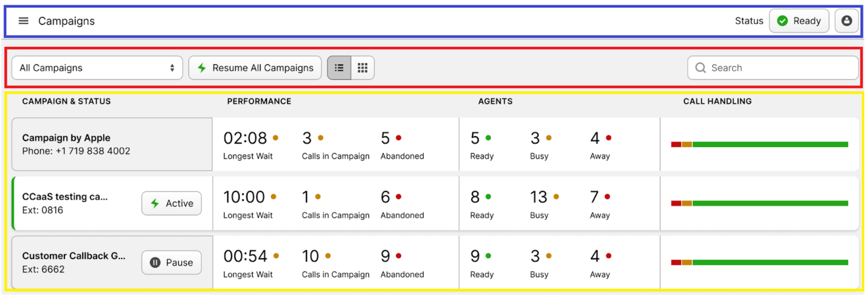Open the All Campaigns dropdown

[x=97, y=68]
